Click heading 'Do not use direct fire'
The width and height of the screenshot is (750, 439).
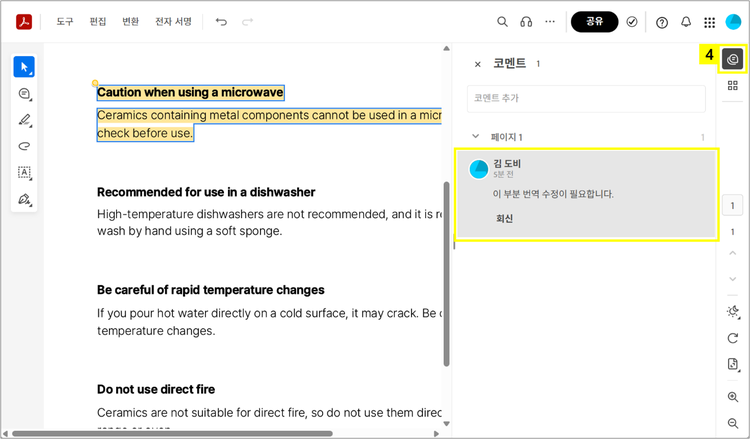click(x=156, y=389)
